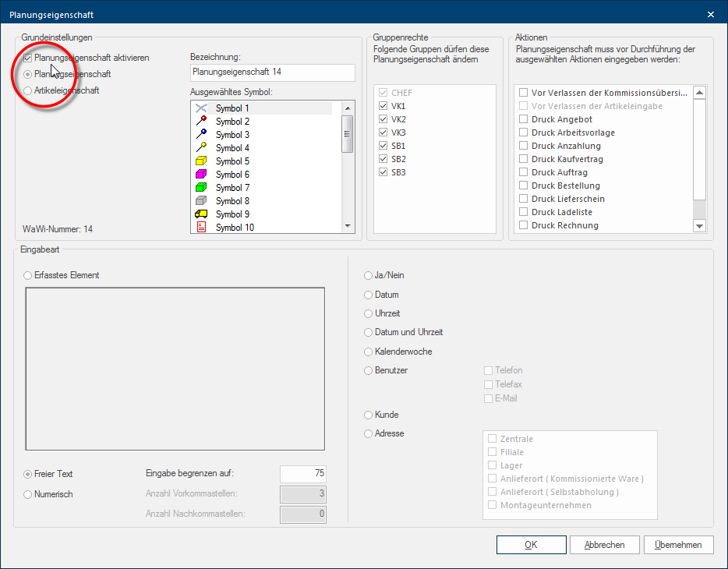728x569 pixels.
Task: Choose the green cube icon for Symbol 7
Action: 202,188
